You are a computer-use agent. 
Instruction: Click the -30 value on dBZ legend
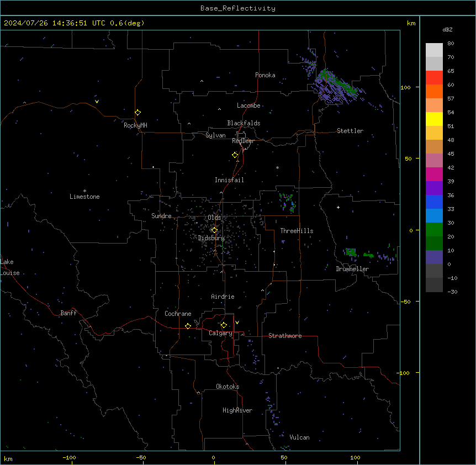pos(452,292)
